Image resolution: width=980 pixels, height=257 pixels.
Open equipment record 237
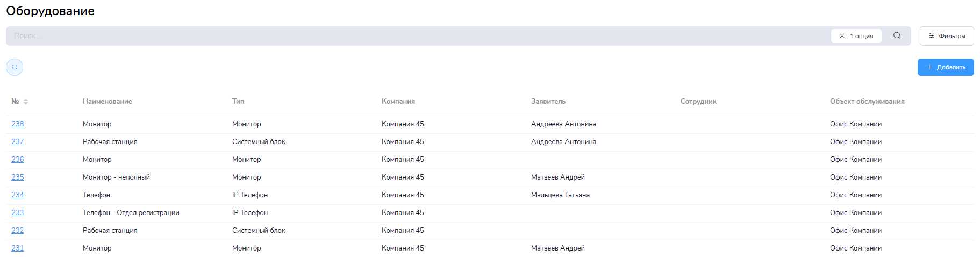click(18, 142)
